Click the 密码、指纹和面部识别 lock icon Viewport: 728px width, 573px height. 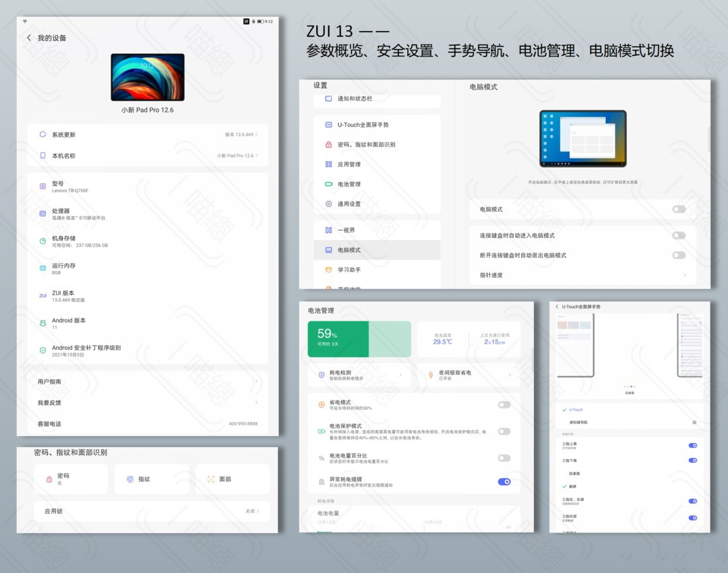(x=329, y=144)
